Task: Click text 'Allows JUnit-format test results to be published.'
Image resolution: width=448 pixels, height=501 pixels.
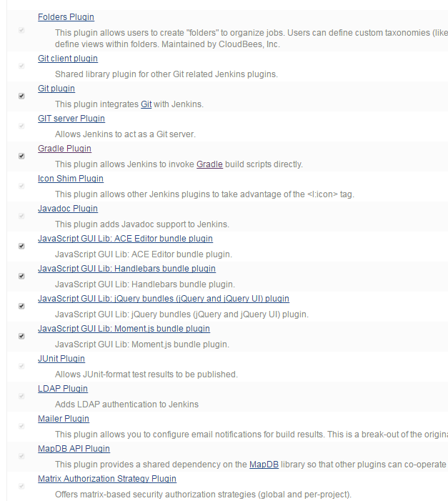Action: point(146,374)
